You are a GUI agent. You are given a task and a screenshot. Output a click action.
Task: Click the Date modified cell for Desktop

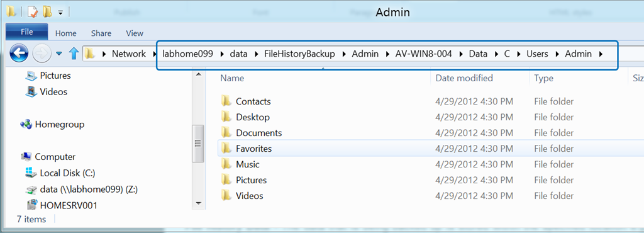pyautogui.click(x=474, y=118)
